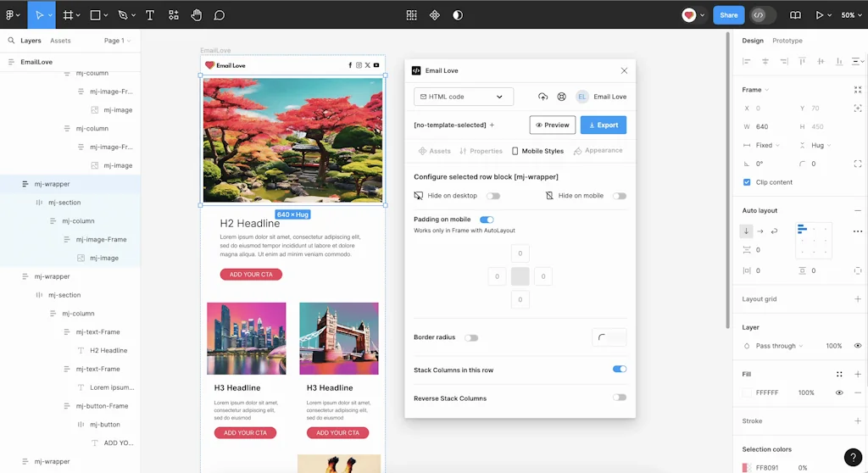Select the Hand tool
Image resolution: width=868 pixels, height=473 pixels.
pyautogui.click(x=197, y=15)
